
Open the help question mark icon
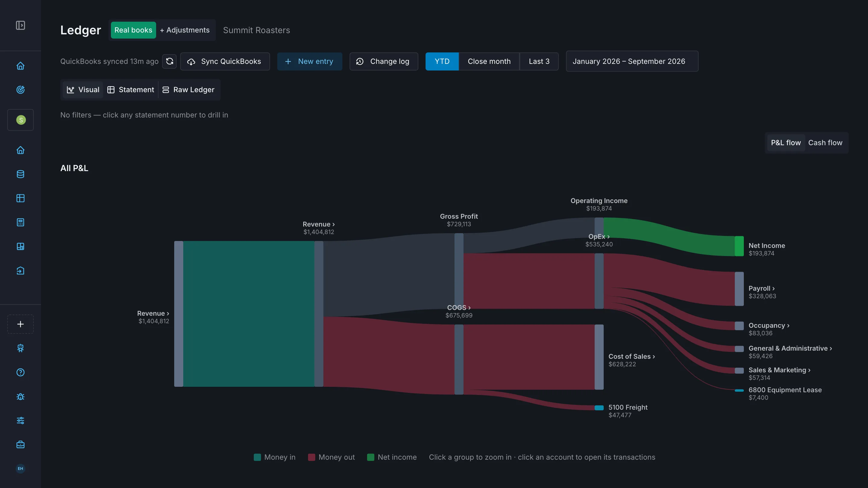click(x=20, y=373)
